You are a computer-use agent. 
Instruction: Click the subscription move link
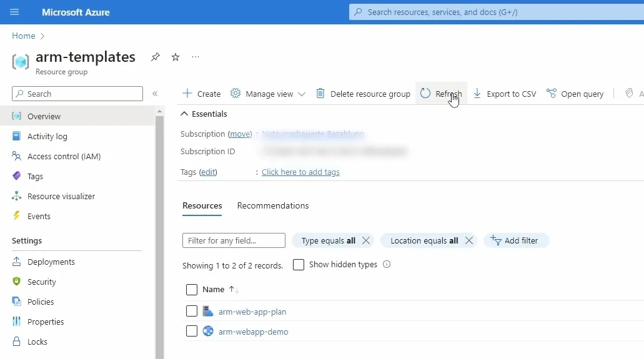(240, 134)
